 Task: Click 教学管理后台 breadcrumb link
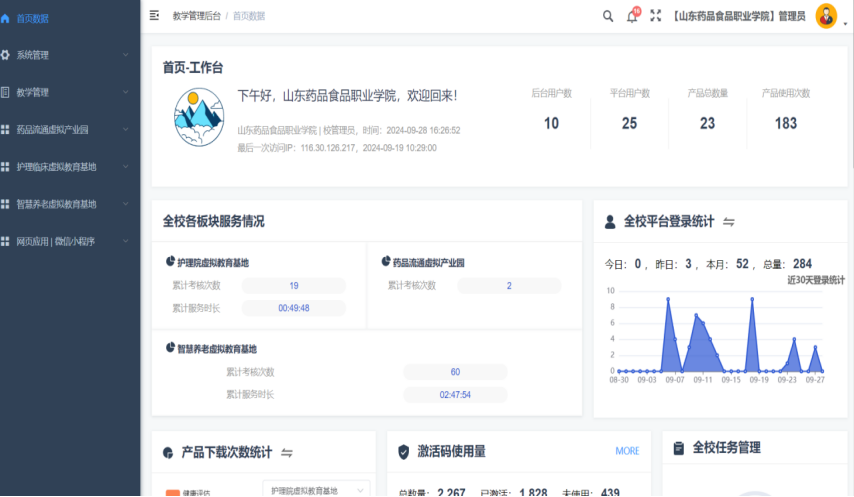[196, 16]
